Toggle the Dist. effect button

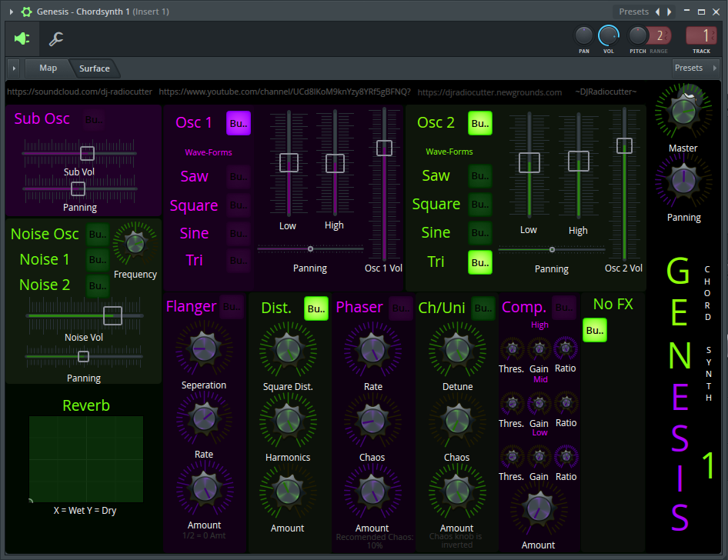coord(316,308)
